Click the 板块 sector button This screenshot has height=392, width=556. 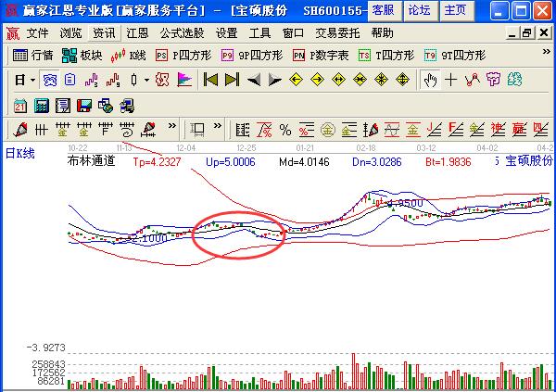tap(82, 55)
